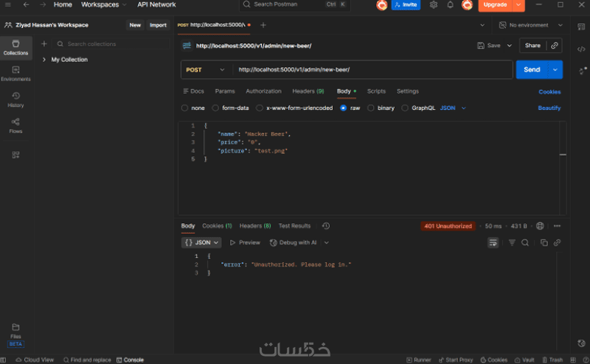Screen dimensions: 590x364
Task: Copy the request link icon
Action: pos(555,46)
